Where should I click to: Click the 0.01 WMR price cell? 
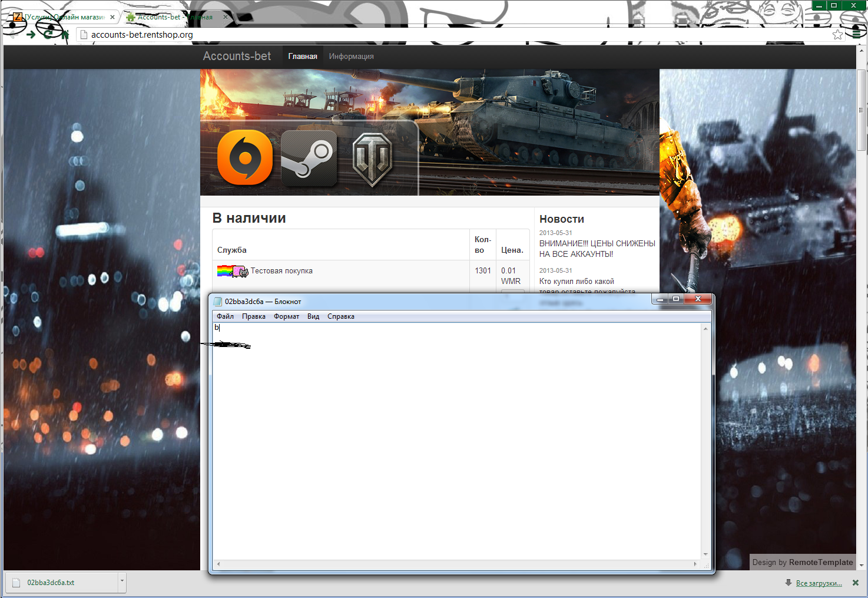pos(511,276)
